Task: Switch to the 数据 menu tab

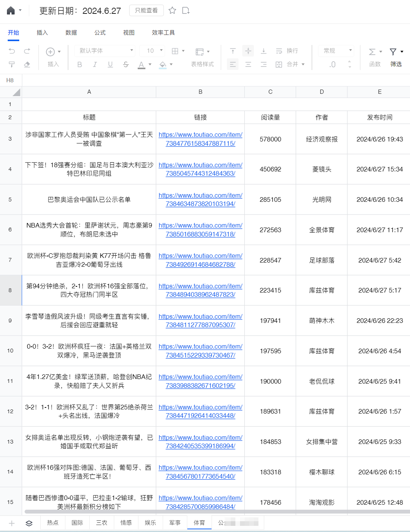Action: pos(71,33)
